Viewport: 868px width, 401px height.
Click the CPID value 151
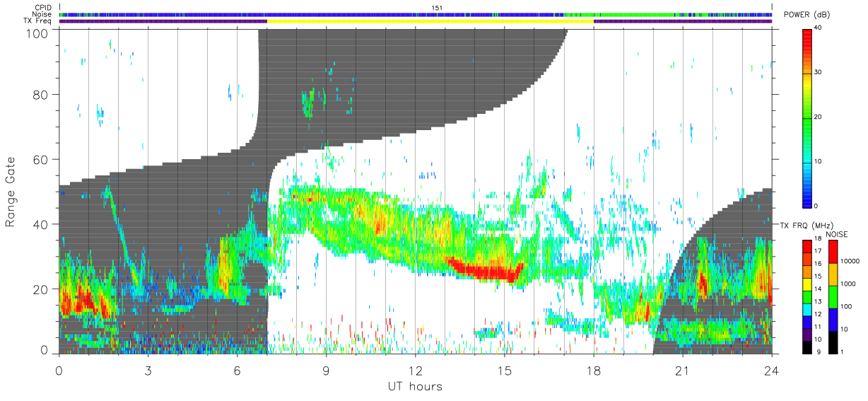(436, 8)
